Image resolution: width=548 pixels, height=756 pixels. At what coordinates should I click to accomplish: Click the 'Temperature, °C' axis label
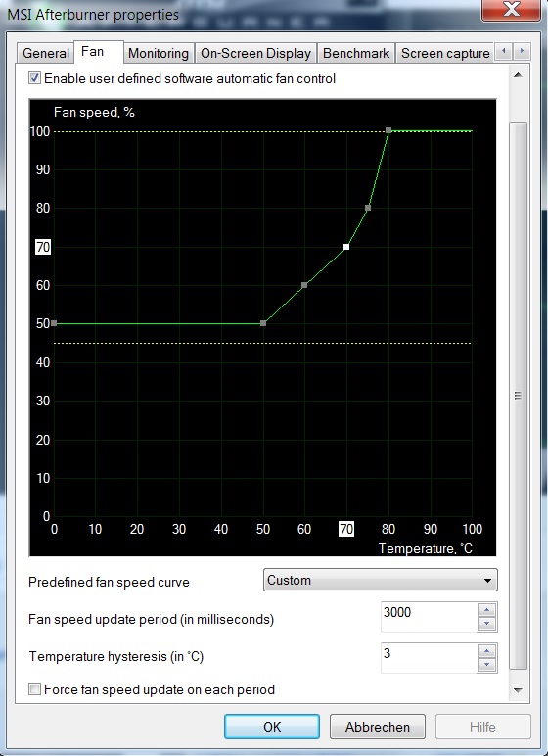425,548
